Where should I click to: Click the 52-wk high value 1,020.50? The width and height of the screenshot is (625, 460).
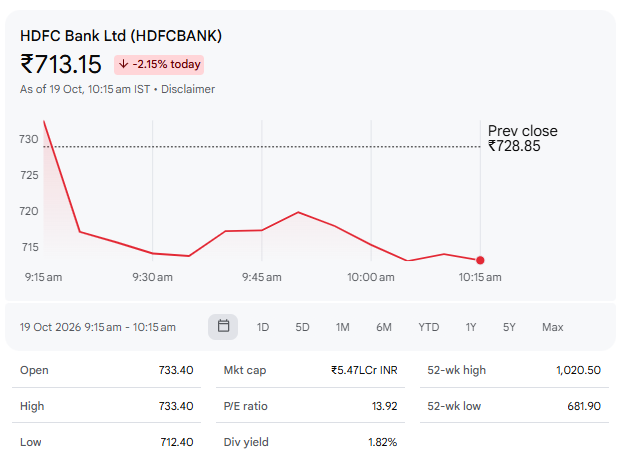578,370
